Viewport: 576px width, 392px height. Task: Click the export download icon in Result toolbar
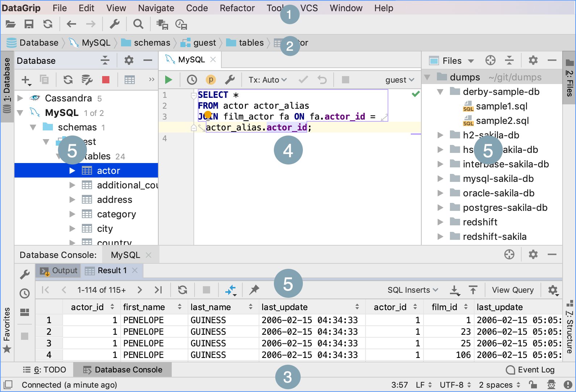(455, 290)
